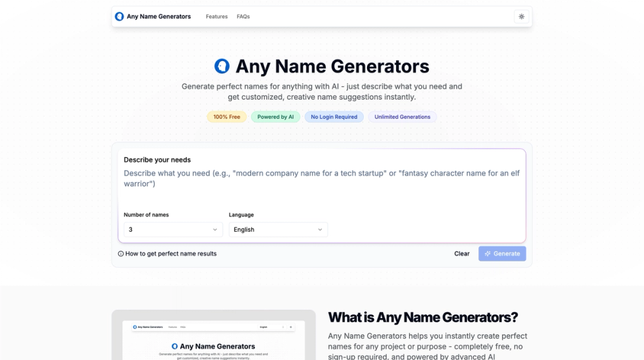Click the Powered by AI badge
The image size is (644, 360).
[x=276, y=117]
